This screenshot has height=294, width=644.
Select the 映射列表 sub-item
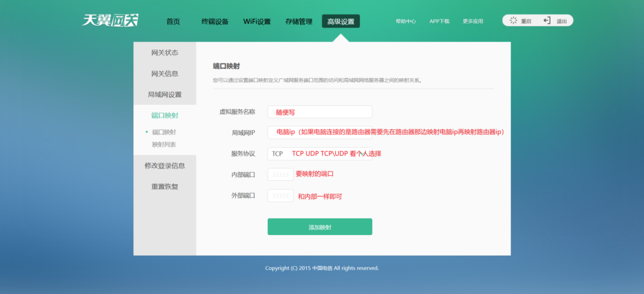point(164,144)
